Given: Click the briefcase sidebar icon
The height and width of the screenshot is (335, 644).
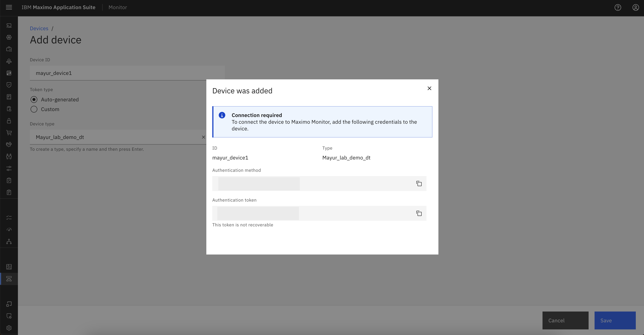Looking at the screenshot, I should click(x=9, y=49).
